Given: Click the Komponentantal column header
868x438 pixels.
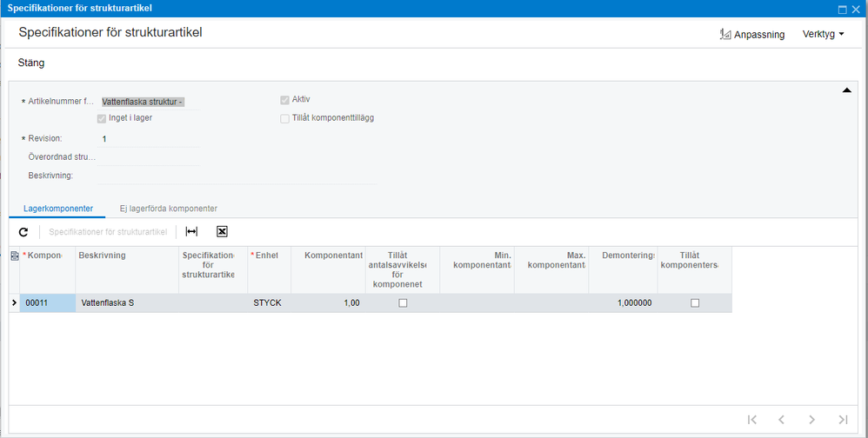Looking at the screenshot, I should (x=328, y=270).
